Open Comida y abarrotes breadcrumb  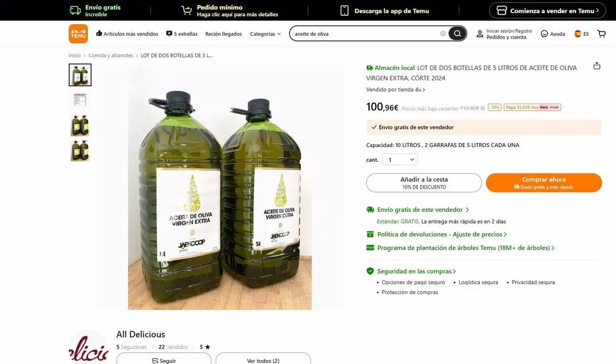pos(111,56)
